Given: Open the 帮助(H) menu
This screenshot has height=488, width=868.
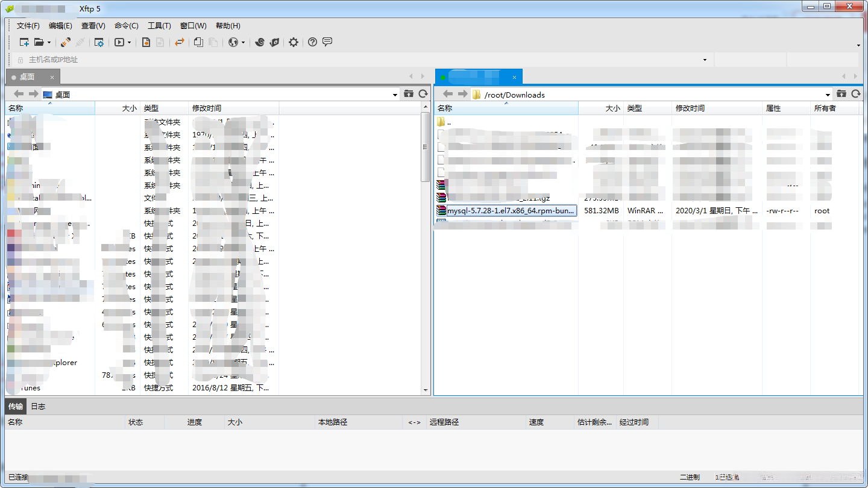Looking at the screenshot, I should [x=228, y=26].
